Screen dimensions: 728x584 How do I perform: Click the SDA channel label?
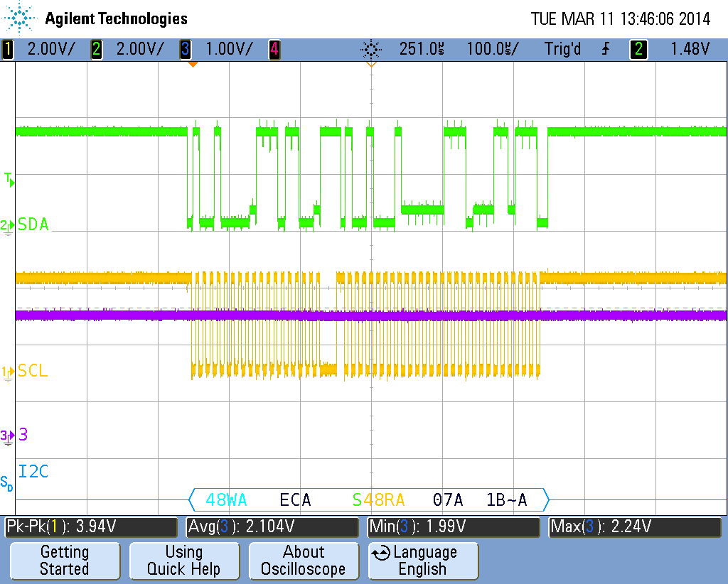tap(33, 225)
